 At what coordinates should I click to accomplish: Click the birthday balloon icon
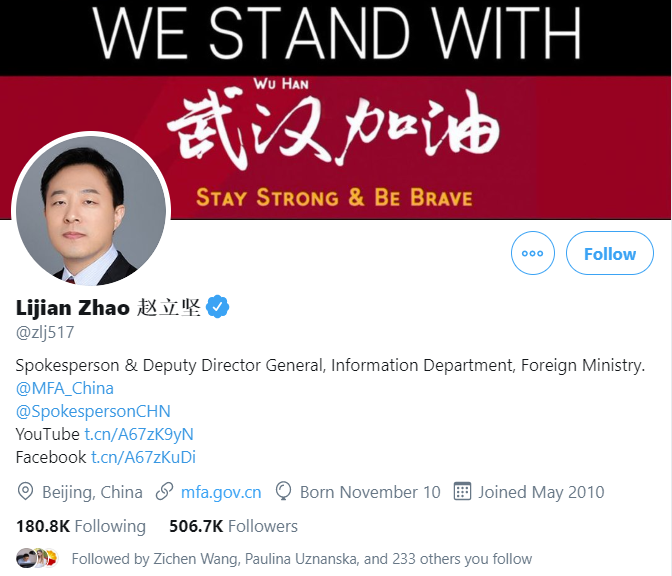tap(283, 492)
